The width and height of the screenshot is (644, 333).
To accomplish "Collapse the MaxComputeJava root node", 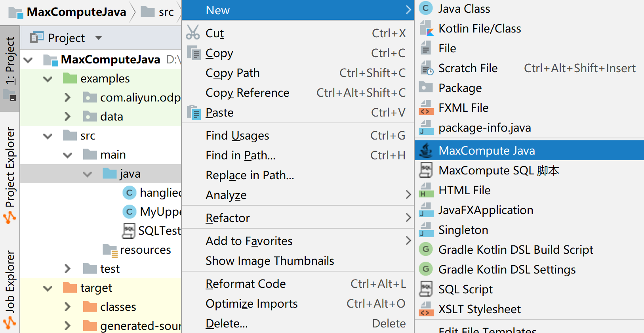I will point(28,60).
